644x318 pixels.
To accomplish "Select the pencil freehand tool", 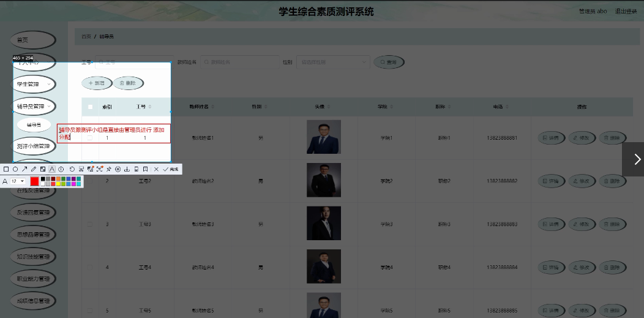I will point(34,169).
